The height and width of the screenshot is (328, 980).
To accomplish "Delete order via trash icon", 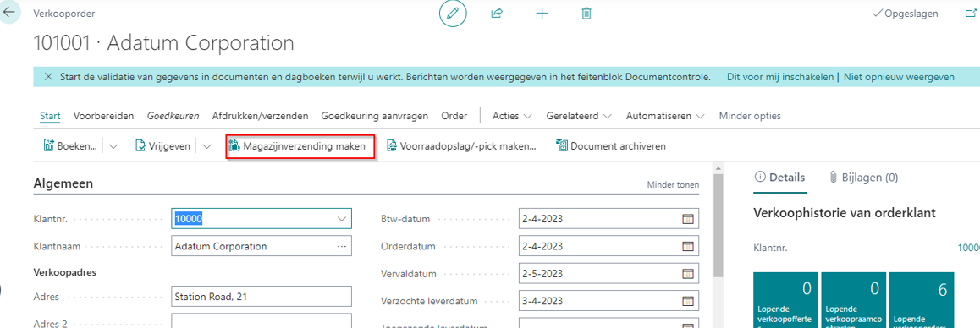I will 586,14.
